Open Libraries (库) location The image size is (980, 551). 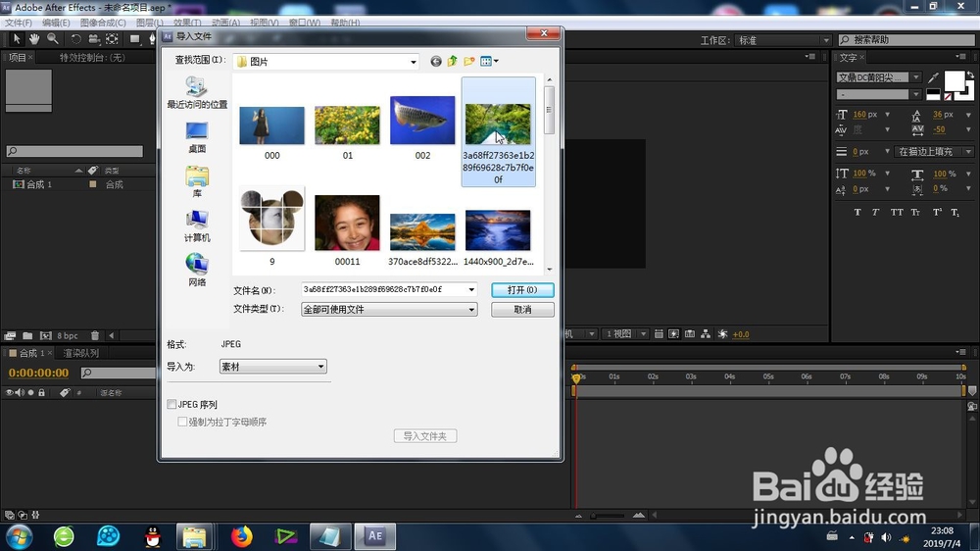point(197,181)
